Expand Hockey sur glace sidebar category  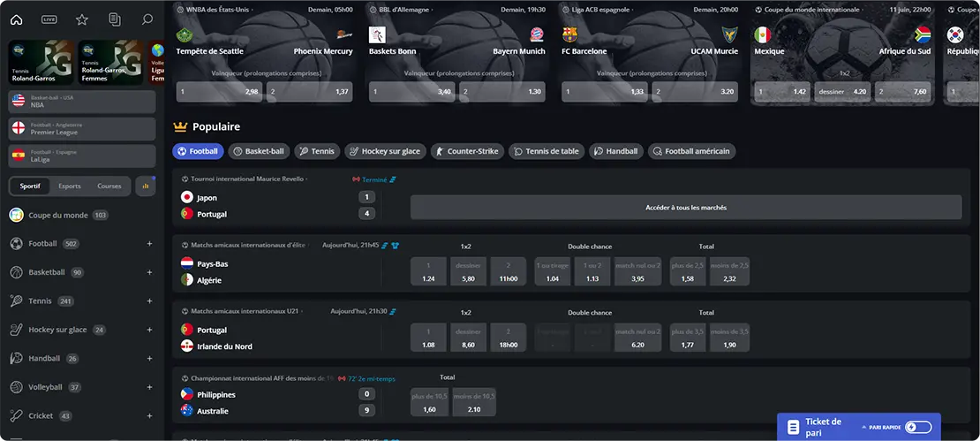click(x=149, y=330)
